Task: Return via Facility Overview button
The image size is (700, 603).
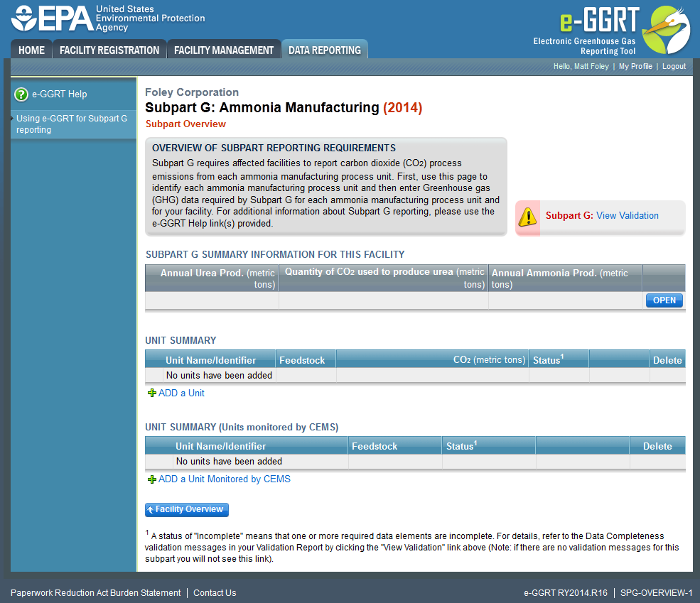Action: coord(187,510)
